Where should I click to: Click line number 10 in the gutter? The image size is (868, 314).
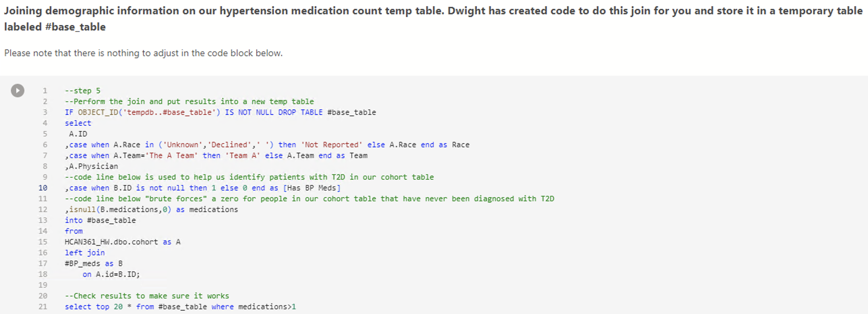(43, 188)
